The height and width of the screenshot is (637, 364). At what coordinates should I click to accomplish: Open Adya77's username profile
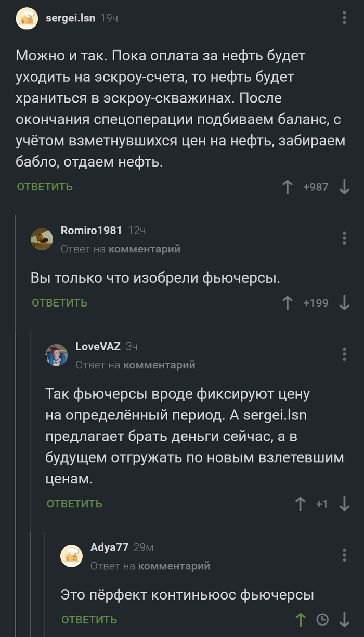tap(109, 547)
